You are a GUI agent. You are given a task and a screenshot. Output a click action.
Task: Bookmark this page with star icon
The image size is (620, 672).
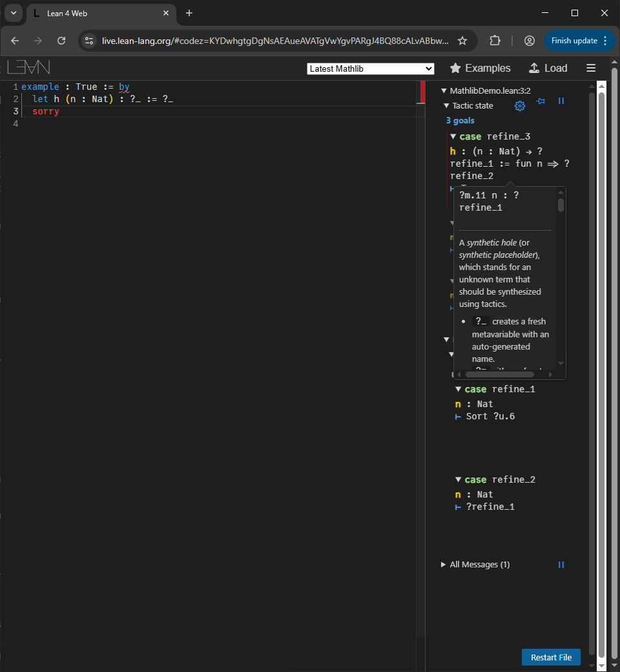point(462,41)
